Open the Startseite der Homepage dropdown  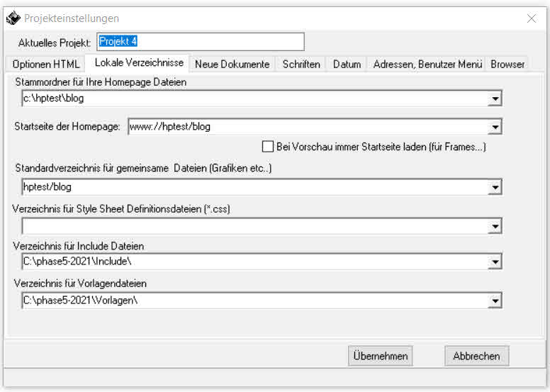pos(495,127)
